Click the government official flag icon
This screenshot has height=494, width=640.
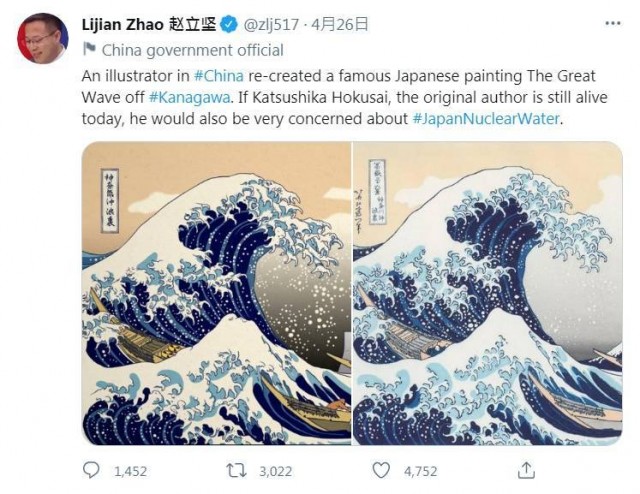[x=89, y=49]
